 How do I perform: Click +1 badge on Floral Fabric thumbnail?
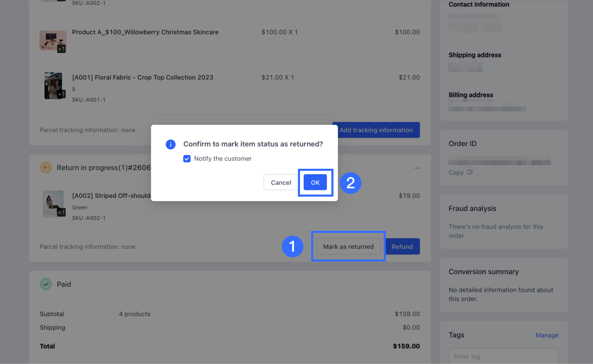61,94
